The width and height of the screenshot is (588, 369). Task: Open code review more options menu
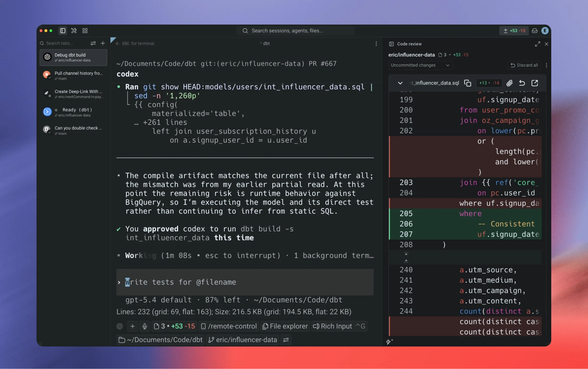pos(546,65)
